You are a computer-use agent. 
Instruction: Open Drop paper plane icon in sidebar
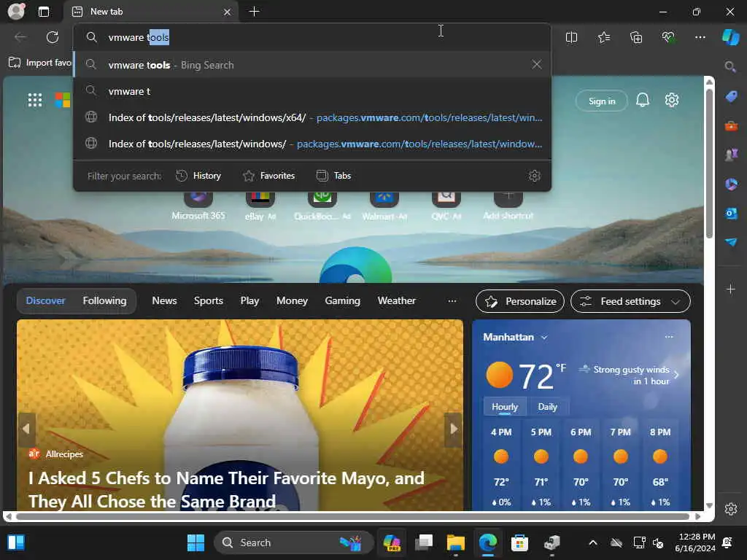pyautogui.click(x=731, y=242)
